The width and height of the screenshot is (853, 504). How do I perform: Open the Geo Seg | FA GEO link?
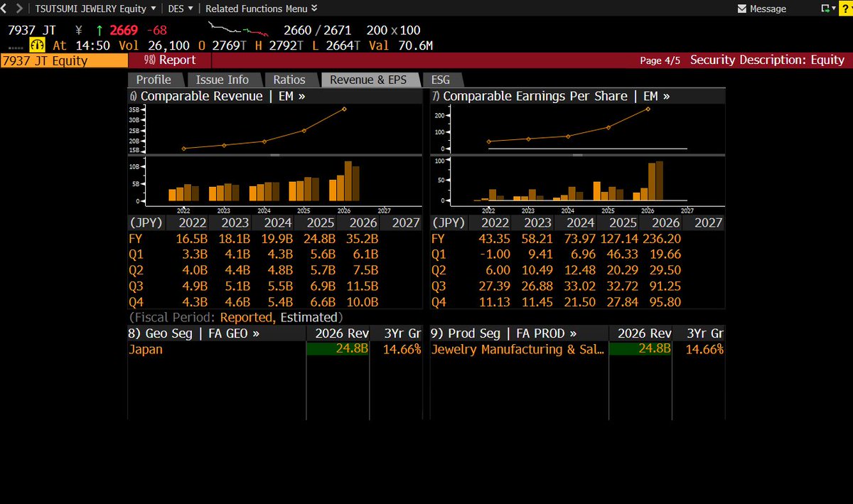tap(193, 333)
